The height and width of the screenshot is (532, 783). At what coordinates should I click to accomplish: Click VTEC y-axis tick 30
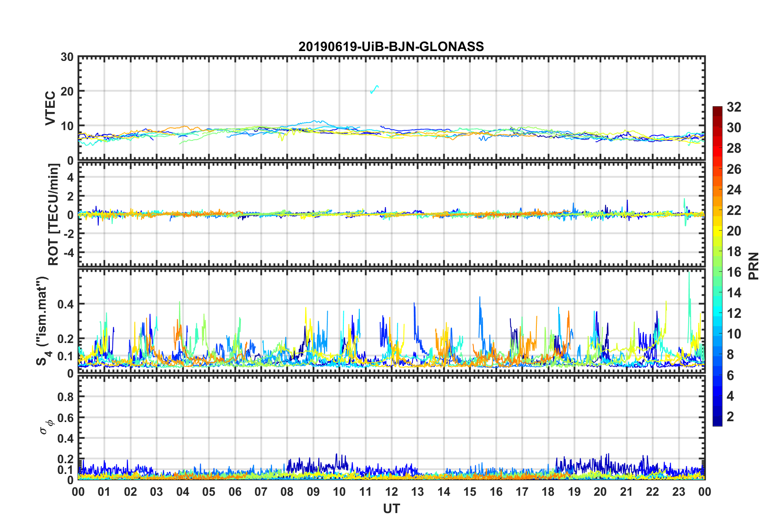[67, 57]
